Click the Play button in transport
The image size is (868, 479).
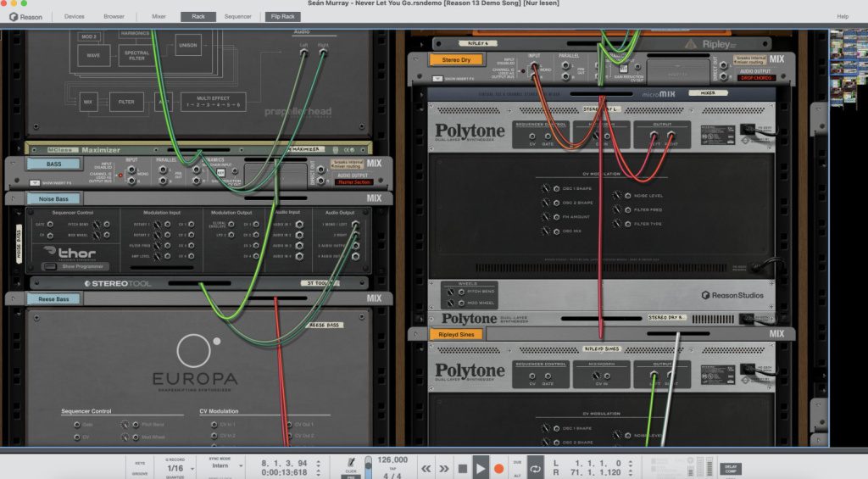pyautogui.click(x=481, y=469)
